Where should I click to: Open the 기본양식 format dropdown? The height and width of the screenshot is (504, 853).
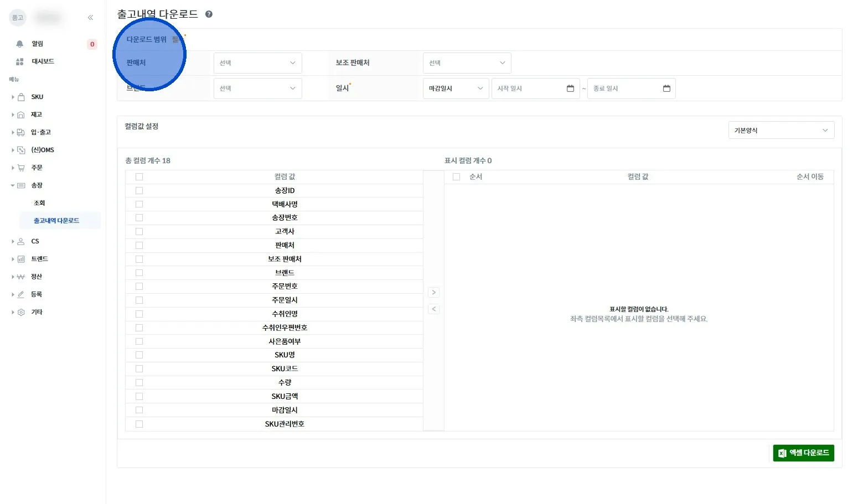781,131
